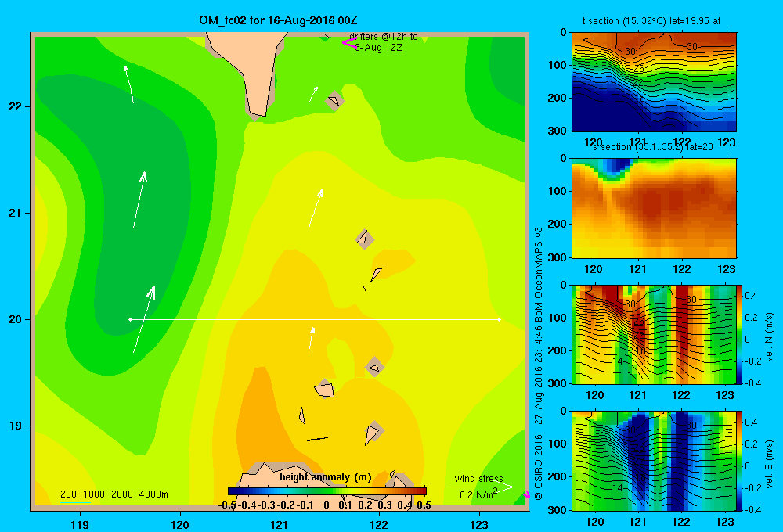
Task: Click the -0.5 value at the height anomaly bar's left end
Action: 227,505
